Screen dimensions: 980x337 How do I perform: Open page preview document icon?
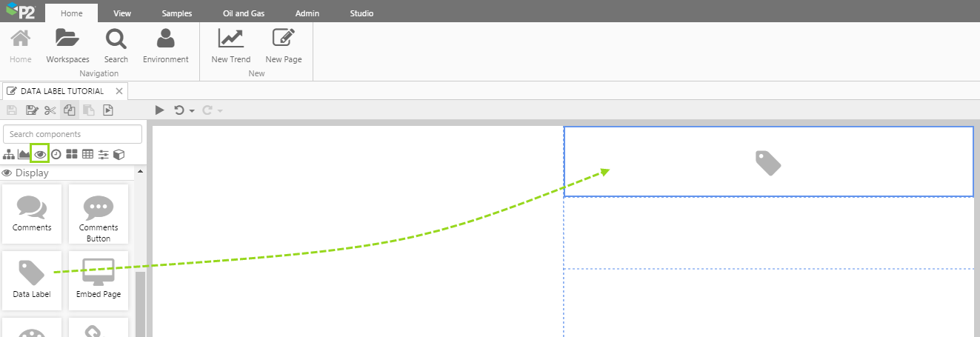tap(108, 110)
